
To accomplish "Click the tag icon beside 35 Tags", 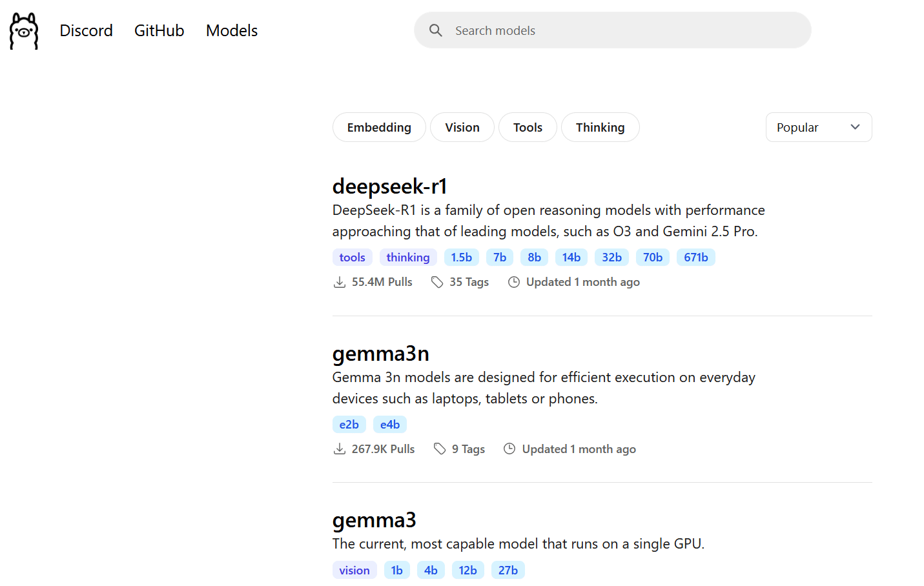I will coord(437,282).
